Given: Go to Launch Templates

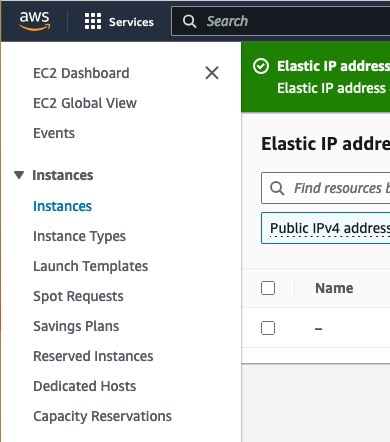Looking at the screenshot, I should click(91, 266).
